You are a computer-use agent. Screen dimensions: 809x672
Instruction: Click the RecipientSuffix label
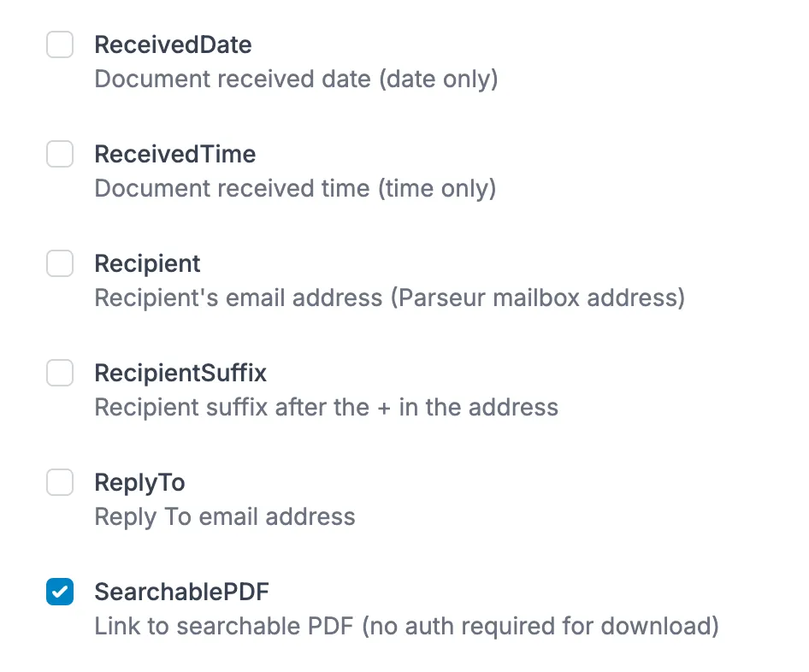click(180, 373)
